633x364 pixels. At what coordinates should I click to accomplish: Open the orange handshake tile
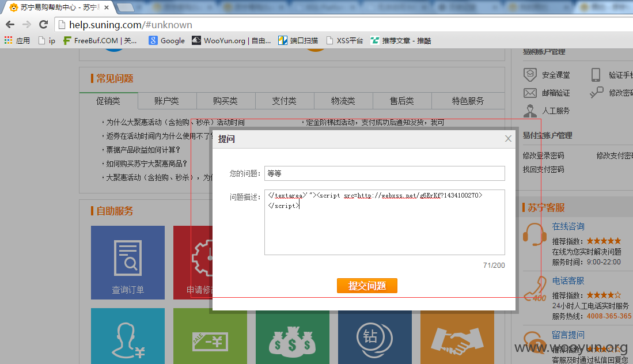[x=457, y=338]
